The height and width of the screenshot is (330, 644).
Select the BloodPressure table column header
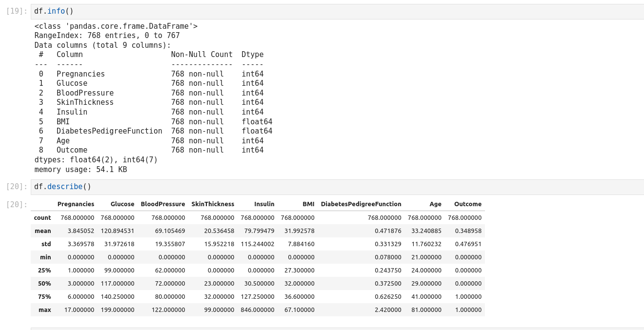162,204
